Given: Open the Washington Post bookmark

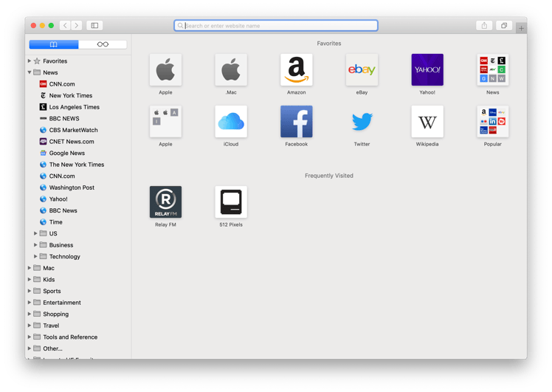Looking at the screenshot, I should tap(67, 188).
